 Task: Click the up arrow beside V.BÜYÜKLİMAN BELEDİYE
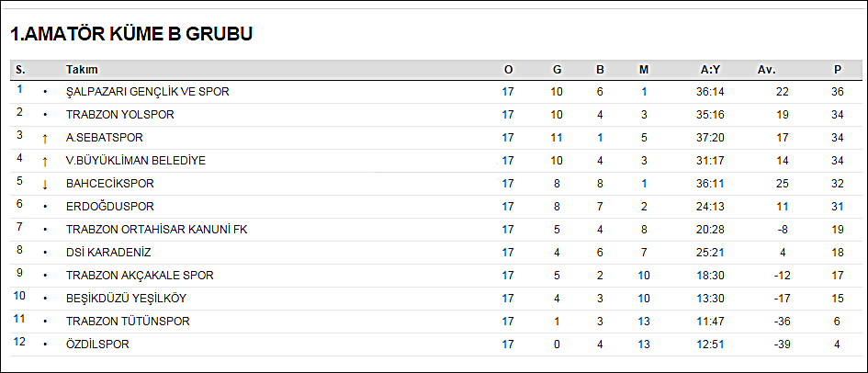coord(45,162)
